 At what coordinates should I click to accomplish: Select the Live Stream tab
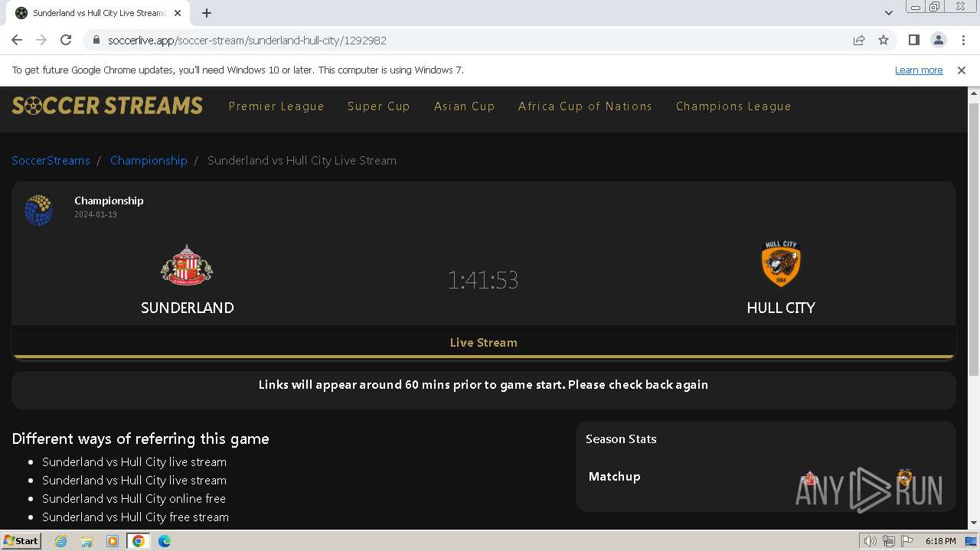pos(484,343)
